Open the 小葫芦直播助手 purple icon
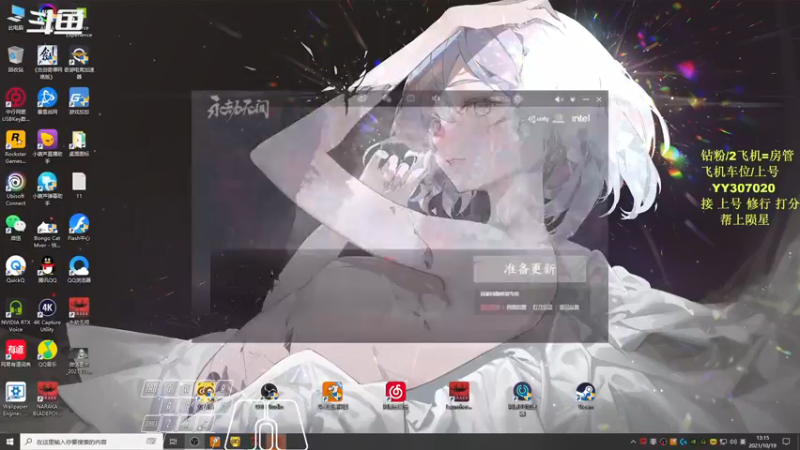The width and height of the screenshot is (800, 450). coord(47,146)
